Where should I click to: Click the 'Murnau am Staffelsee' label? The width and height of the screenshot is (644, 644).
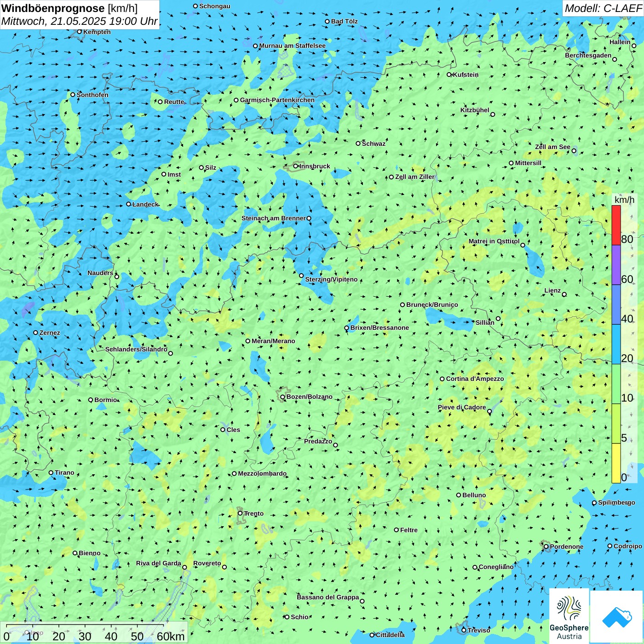coord(292,46)
